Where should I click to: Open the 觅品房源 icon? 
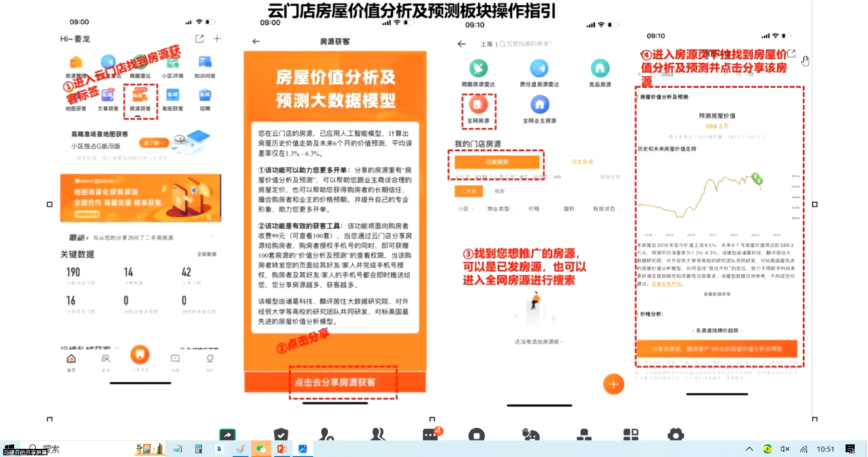click(x=600, y=68)
